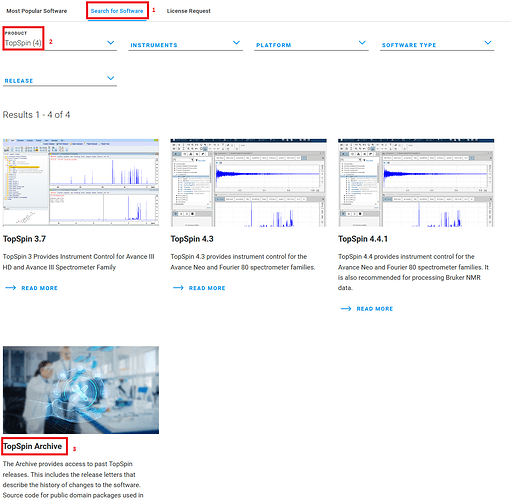Screen dimensions: 511x500
Task: Open the TopSpin Archive lab image thumbnail
Action: (x=81, y=390)
